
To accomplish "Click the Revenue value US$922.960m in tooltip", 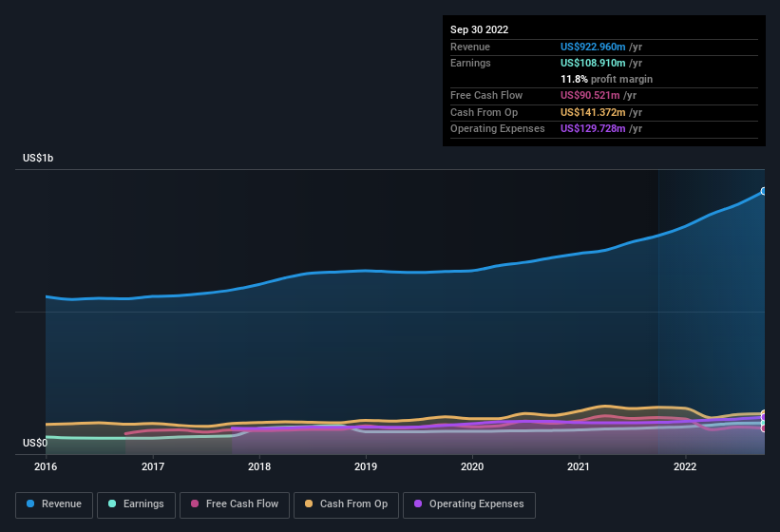I will [593, 47].
